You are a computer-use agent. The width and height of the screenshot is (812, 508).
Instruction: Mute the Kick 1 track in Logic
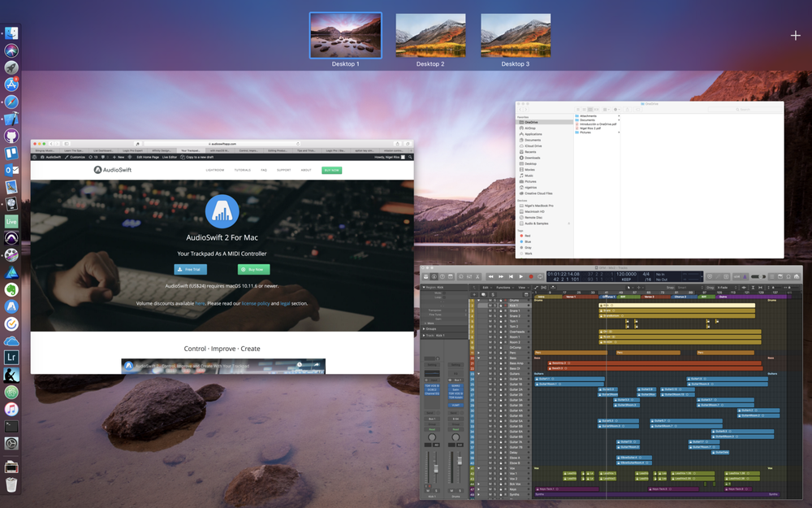click(x=490, y=306)
